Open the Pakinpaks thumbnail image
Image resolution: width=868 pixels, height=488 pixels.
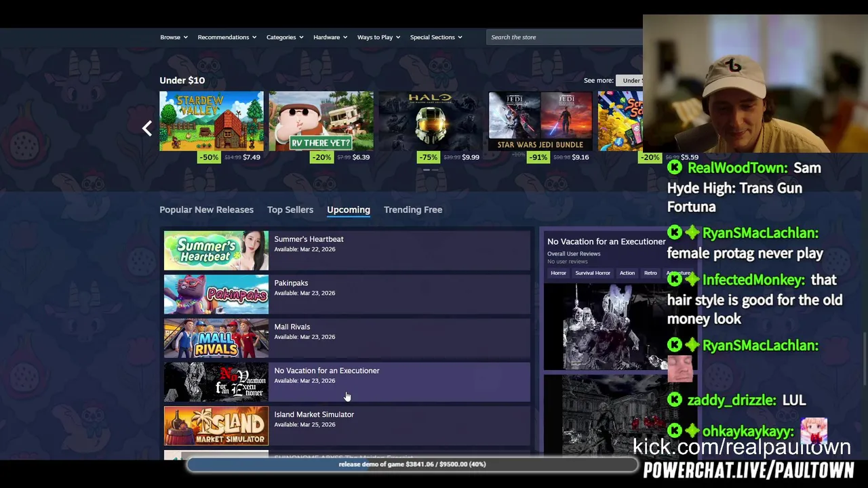click(x=216, y=294)
